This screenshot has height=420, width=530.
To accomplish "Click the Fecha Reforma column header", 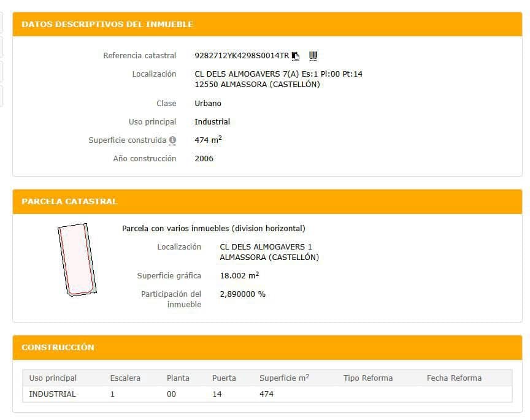I will [454, 378].
